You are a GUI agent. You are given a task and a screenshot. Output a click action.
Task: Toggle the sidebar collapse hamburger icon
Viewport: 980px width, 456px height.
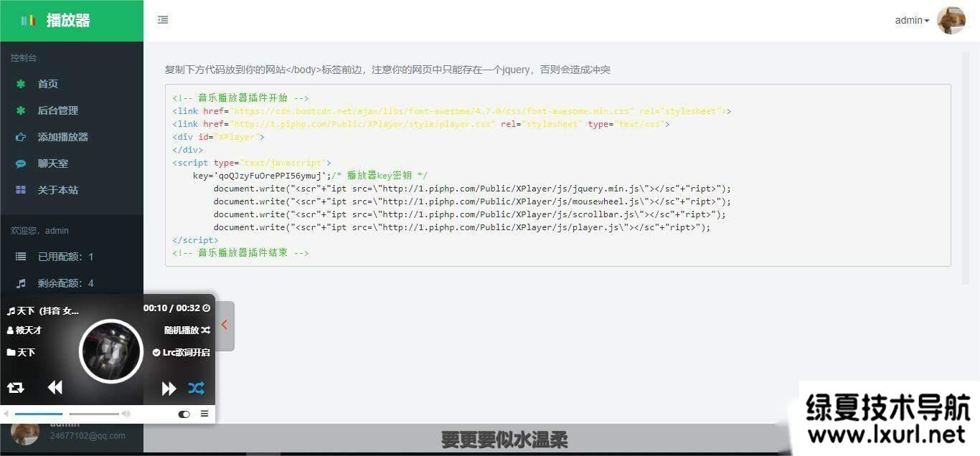(x=163, y=20)
